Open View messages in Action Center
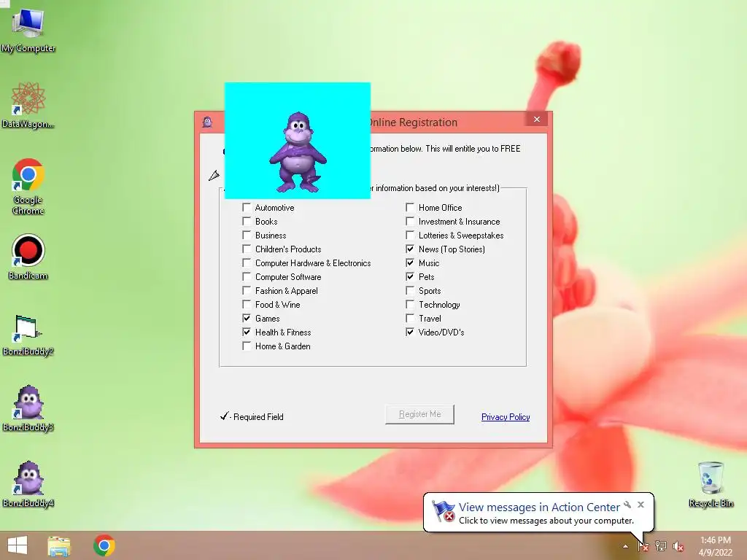 (539, 507)
